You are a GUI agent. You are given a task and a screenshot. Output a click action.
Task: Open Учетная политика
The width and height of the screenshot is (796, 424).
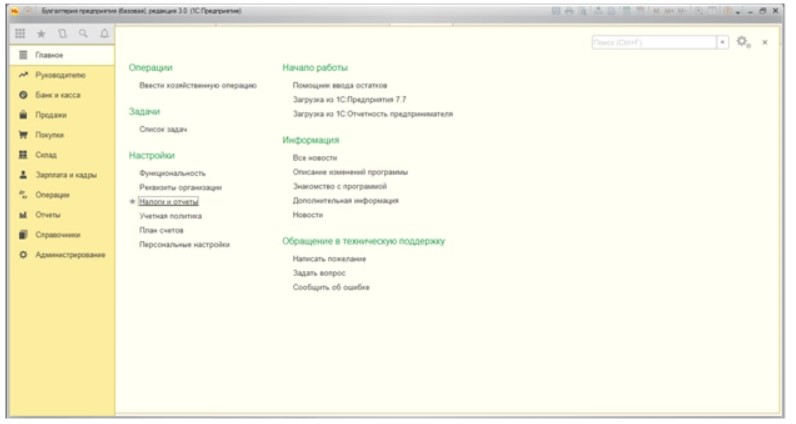[x=170, y=216]
